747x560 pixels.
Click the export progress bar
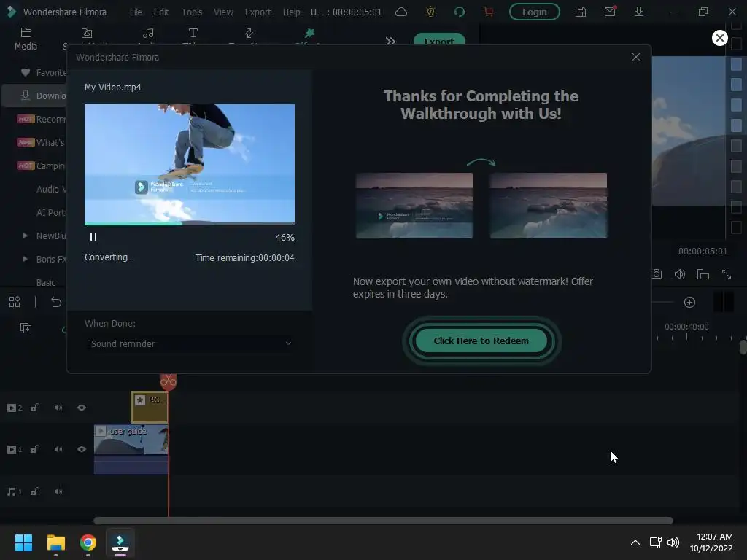coord(190,223)
